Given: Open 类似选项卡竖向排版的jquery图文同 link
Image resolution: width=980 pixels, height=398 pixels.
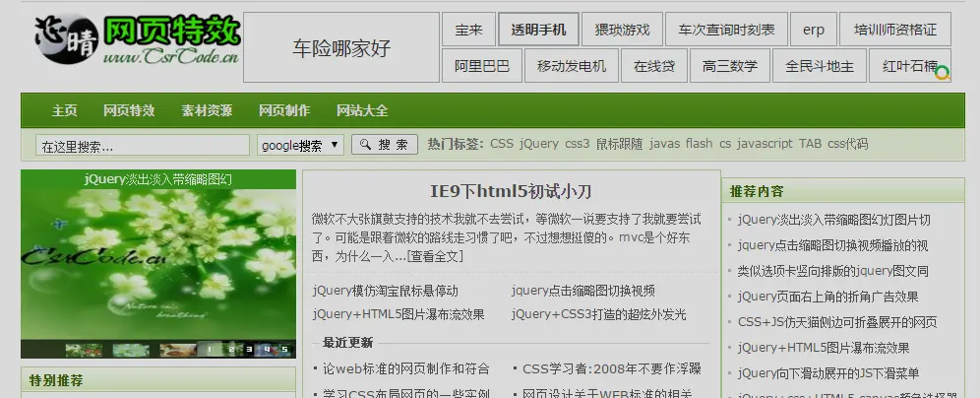Looking at the screenshot, I should pyautogui.click(x=832, y=272).
